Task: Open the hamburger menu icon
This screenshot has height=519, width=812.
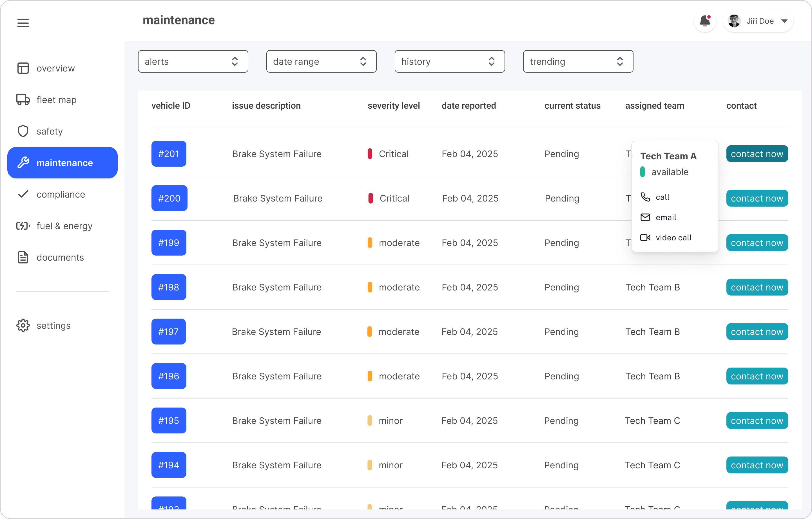Action: click(23, 23)
